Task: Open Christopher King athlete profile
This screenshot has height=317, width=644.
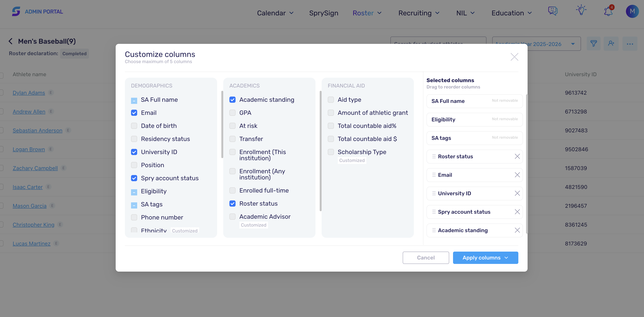Action: tap(33, 225)
